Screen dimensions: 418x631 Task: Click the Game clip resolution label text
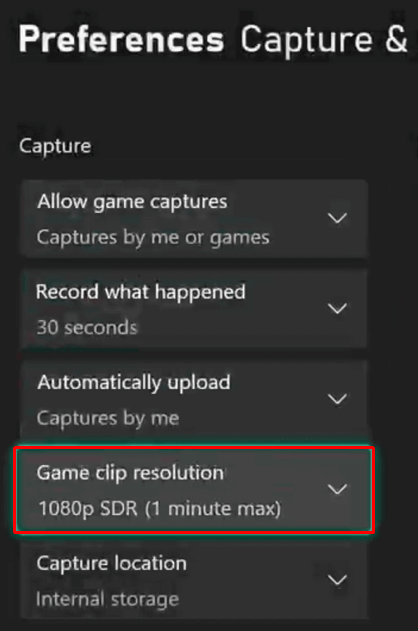[x=130, y=472]
